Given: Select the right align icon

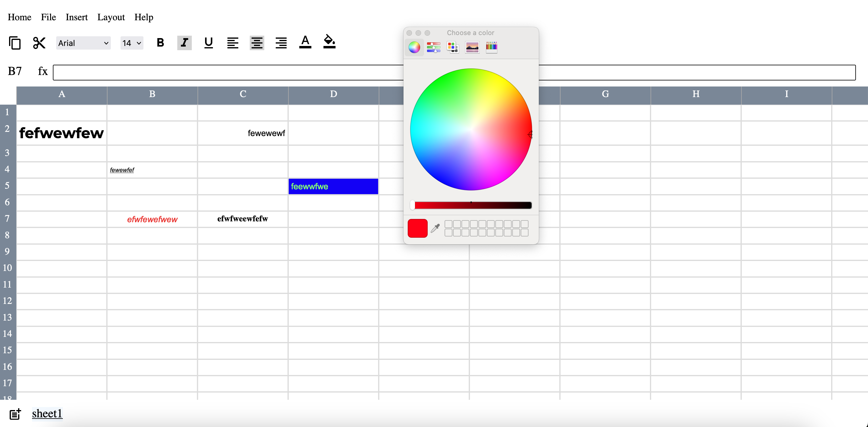Looking at the screenshot, I should pyautogui.click(x=281, y=43).
